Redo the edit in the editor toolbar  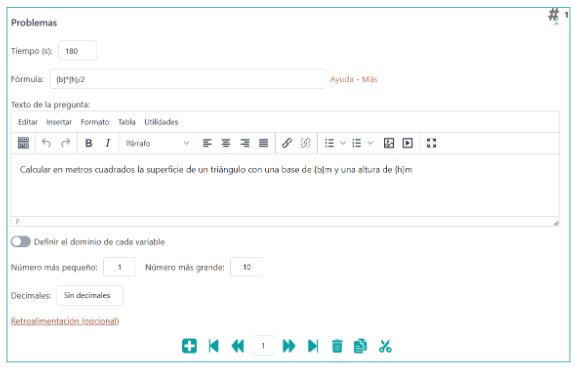click(66, 143)
